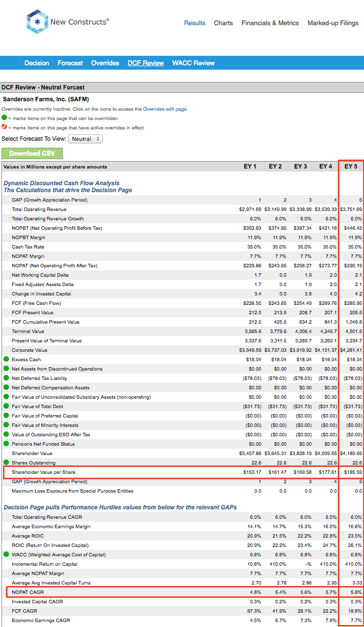364x627 pixels.
Task: Click green dot for WACC row
Action: [6, 554]
